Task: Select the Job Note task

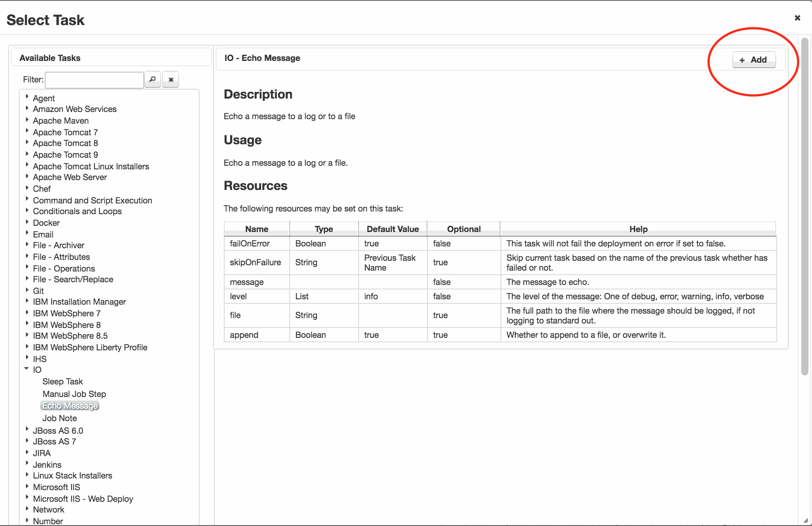Action: click(60, 418)
